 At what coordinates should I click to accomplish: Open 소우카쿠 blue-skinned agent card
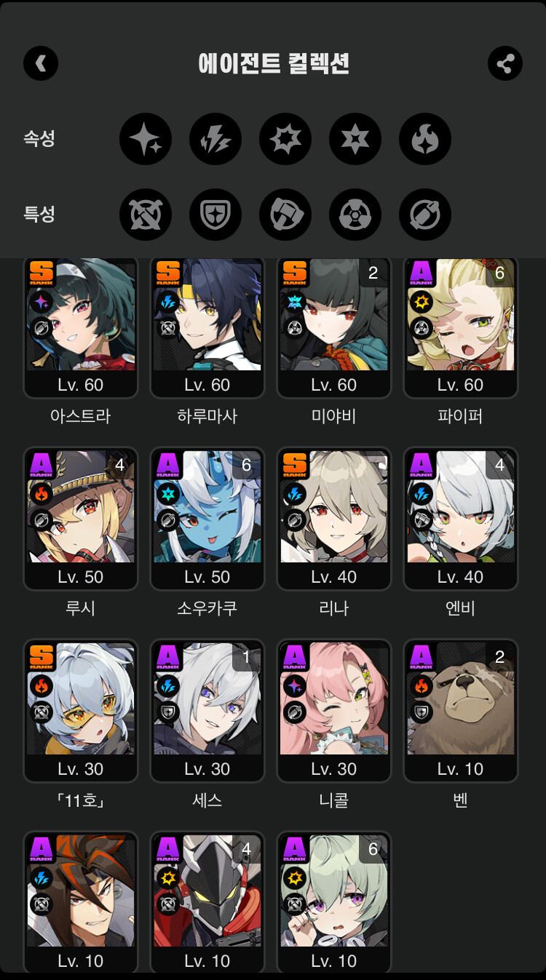click(207, 519)
